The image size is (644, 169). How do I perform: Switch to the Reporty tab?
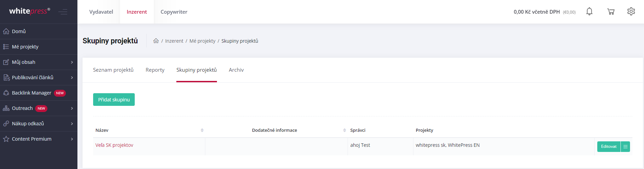click(x=155, y=70)
